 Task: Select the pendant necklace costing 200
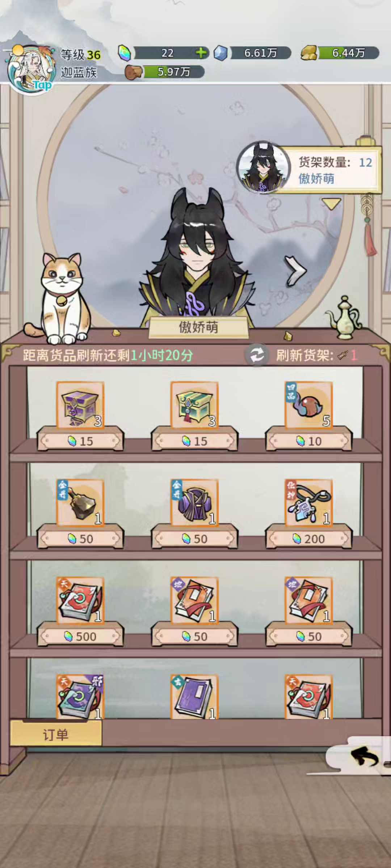[308, 503]
